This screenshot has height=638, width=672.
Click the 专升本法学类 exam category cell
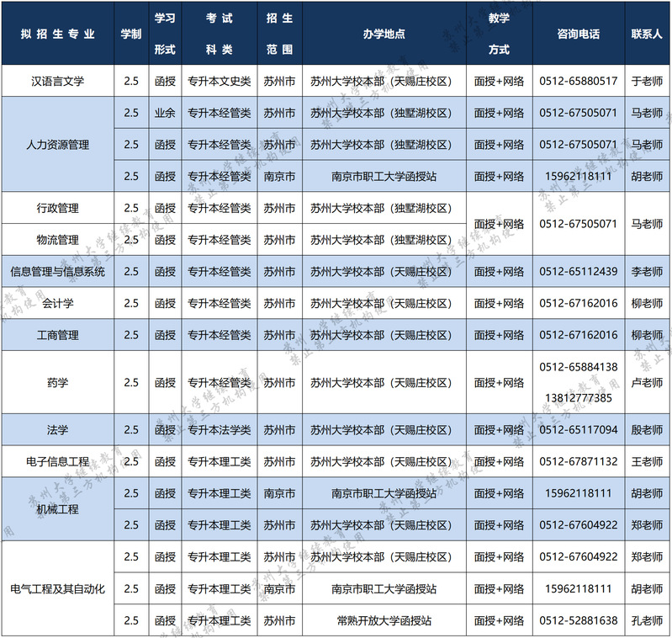tap(219, 430)
